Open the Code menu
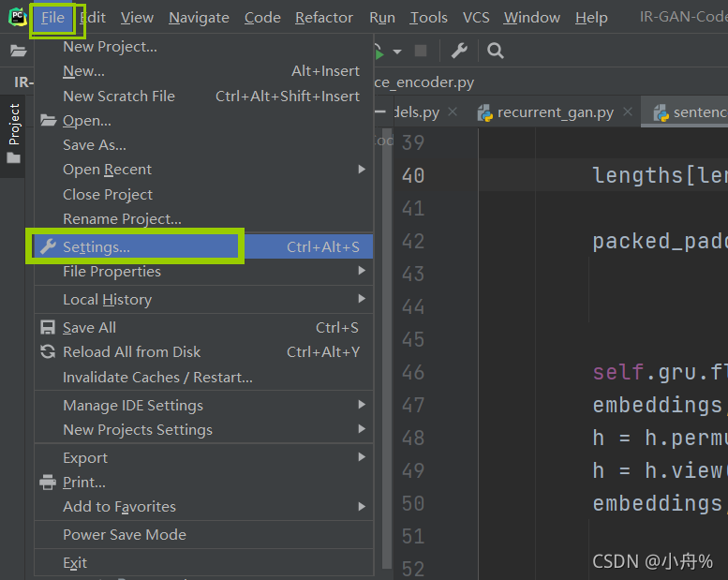728x580 pixels. 262,18
